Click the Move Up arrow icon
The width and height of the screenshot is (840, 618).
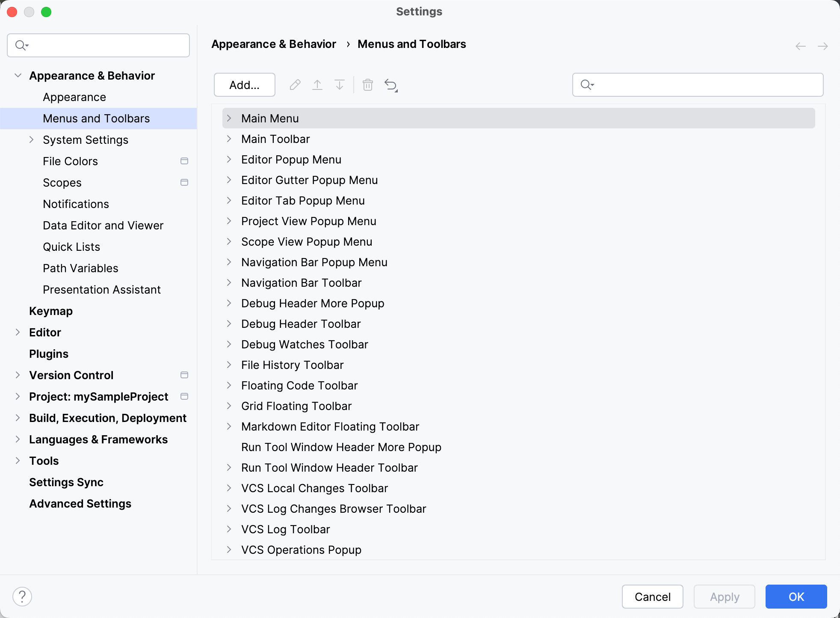318,85
